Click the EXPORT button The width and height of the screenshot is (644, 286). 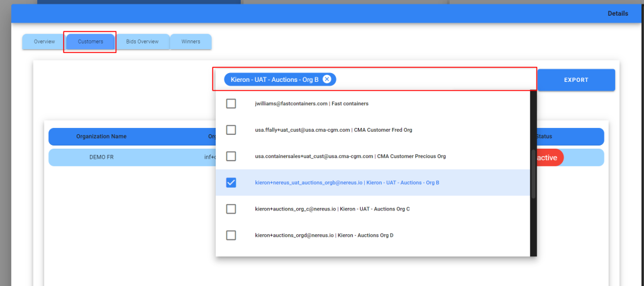coord(575,80)
